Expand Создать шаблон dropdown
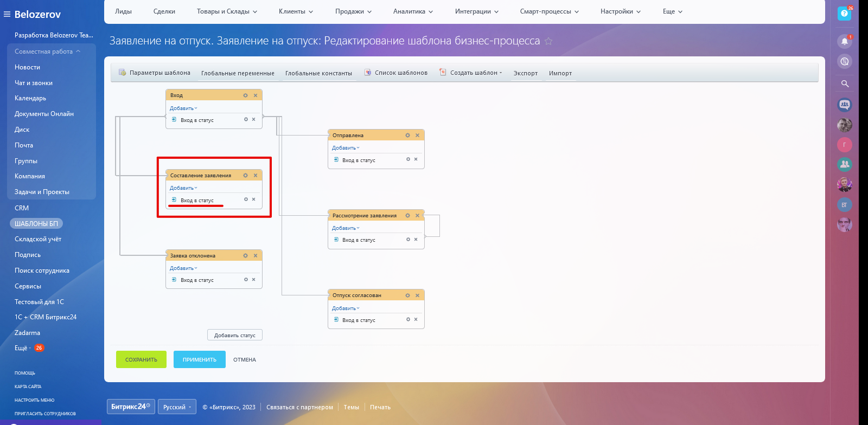This screenshot has width=868, height=425. click(471, 73)
